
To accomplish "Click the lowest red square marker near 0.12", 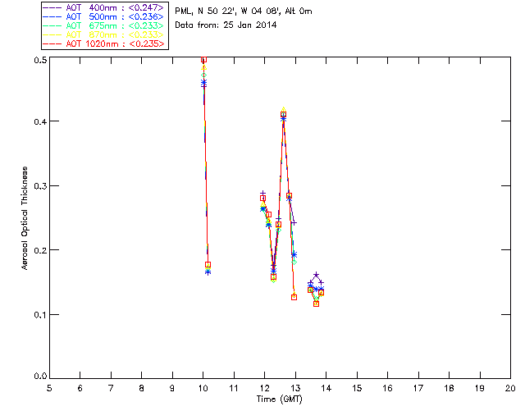I will pos(316,304).
